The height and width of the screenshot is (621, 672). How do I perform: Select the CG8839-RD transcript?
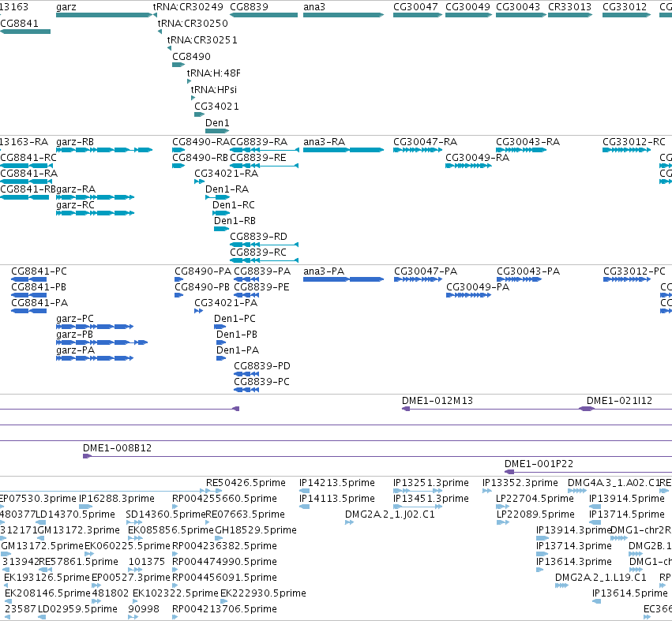[x=264, y=245]
